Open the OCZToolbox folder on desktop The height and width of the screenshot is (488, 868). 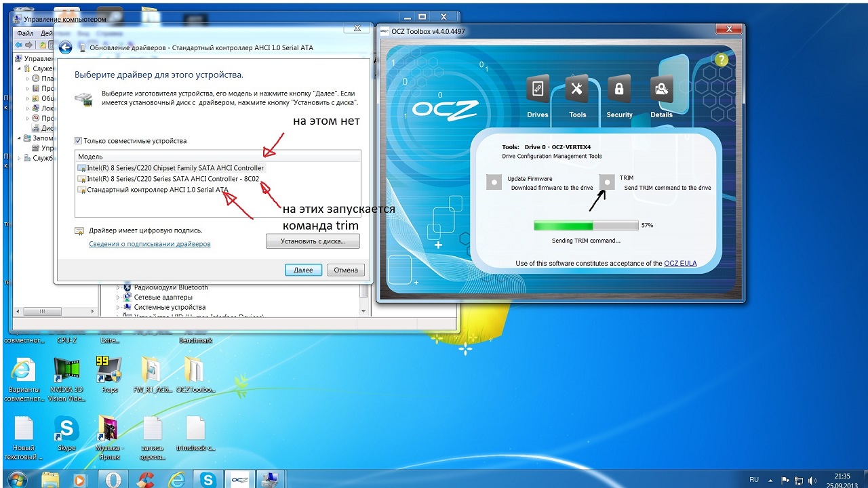pos(195,375)
